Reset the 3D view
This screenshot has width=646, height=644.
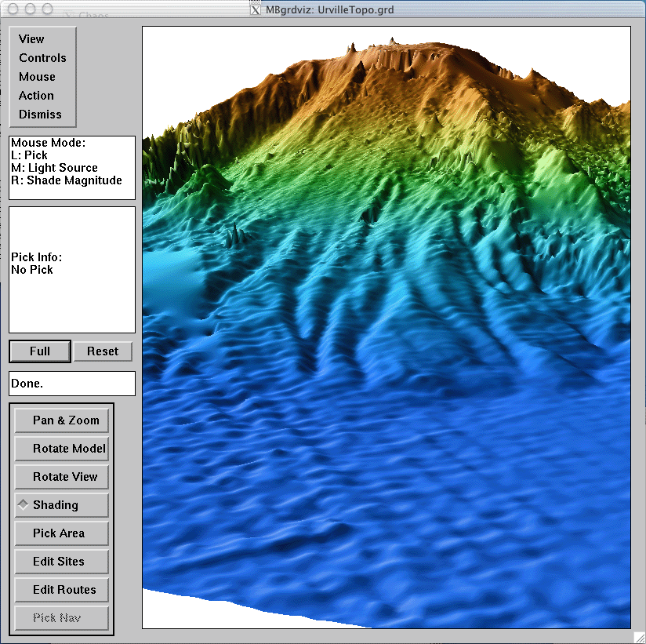coord(103,351)
